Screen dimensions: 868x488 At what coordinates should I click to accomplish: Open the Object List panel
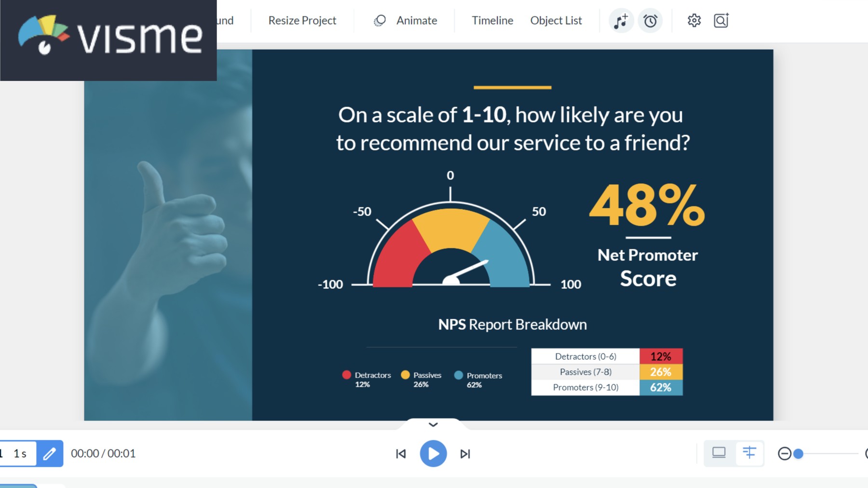pyautogui.click(x=556, y=20)
